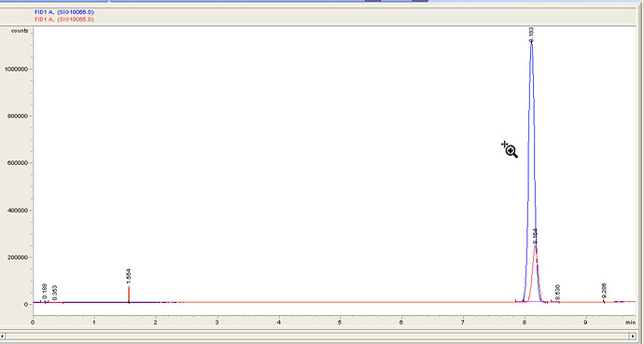
Task: Click the left arrow of horizontal scrollbar
Action: pos(3,337)
